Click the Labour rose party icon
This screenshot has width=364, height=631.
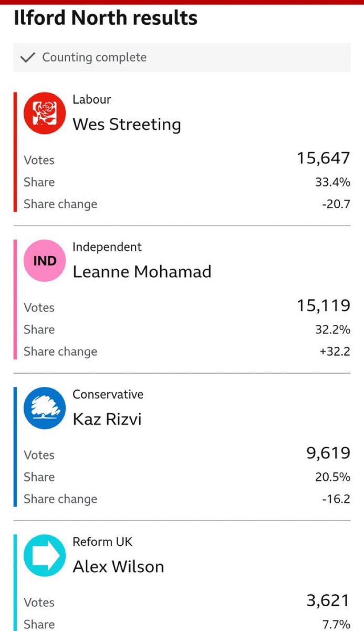[x=45, y=113]
